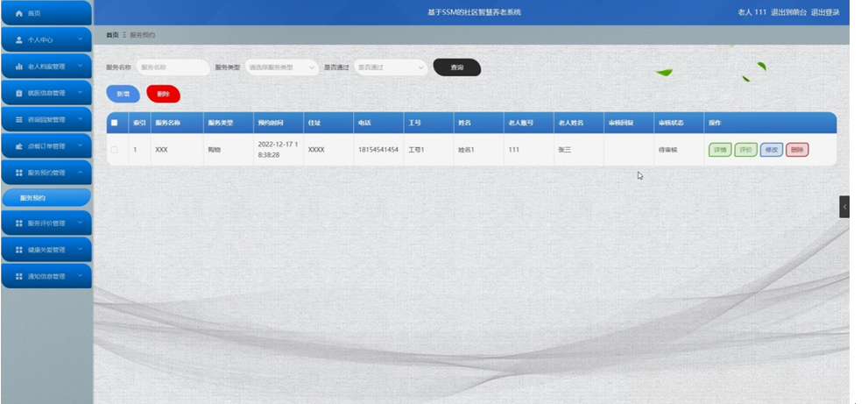This screenshot has height=404, width=868.
Task: Click 退出到前台 in the top bar
Action: (789, 12)
